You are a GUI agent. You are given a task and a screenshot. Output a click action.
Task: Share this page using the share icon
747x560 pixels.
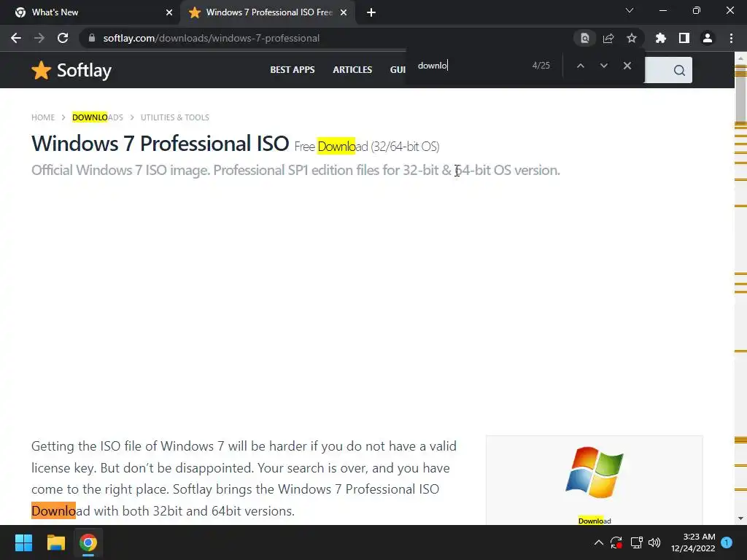click(608, 38)
